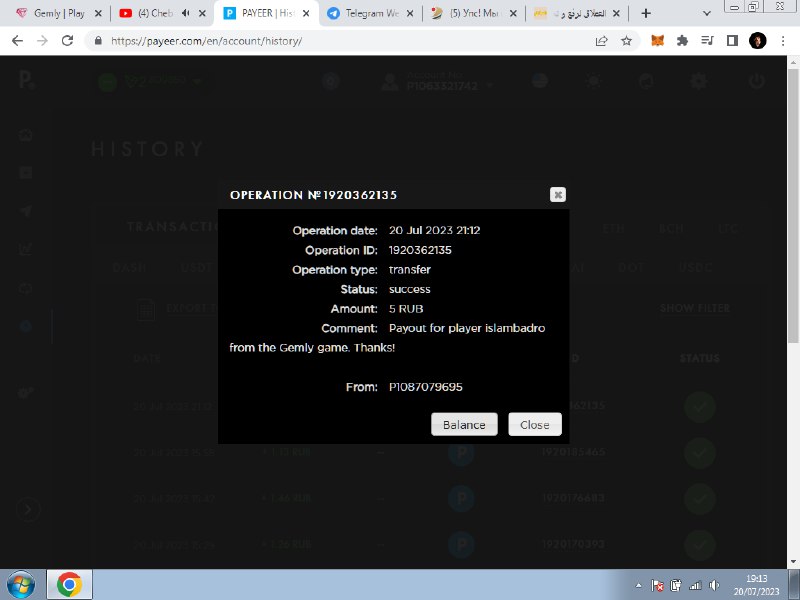Mute the YouTube tab via speaker icon
This screenshot has width=800, height=600.
pyautogui.click(x=185, y=14)
